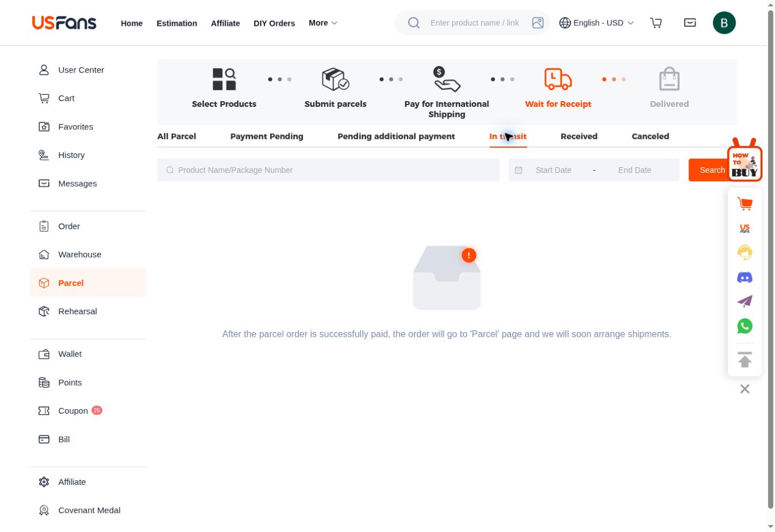The width and height of the screenshot is (775, 532).
Task: Open customer service headset icon
Action: tap(745, 253)
